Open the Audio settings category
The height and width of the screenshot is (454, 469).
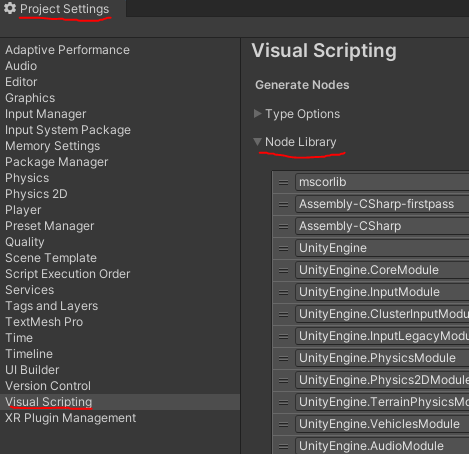[x=21, y=66]
